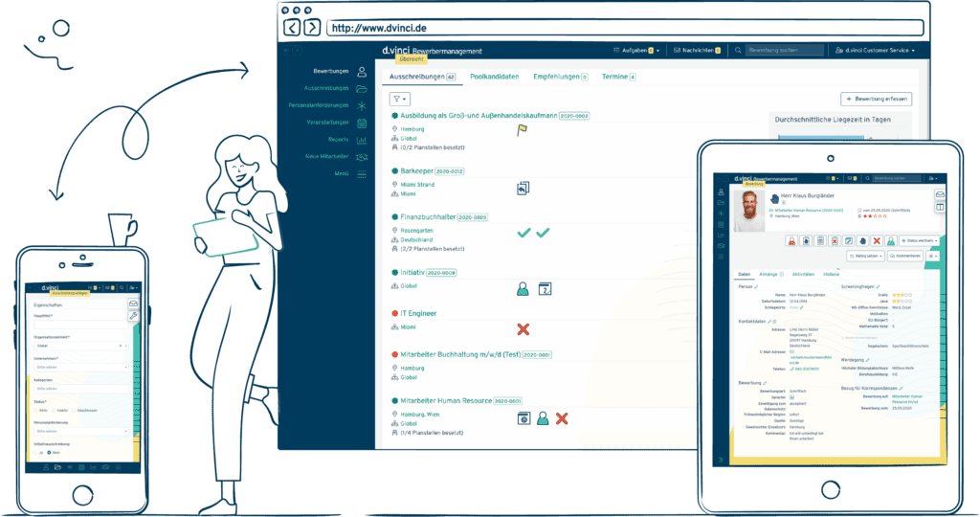This screenshot has height=517, width=980.
Task: Select Nein for Initiativausschreibung on phone
Action: click(x=49, y=453)
